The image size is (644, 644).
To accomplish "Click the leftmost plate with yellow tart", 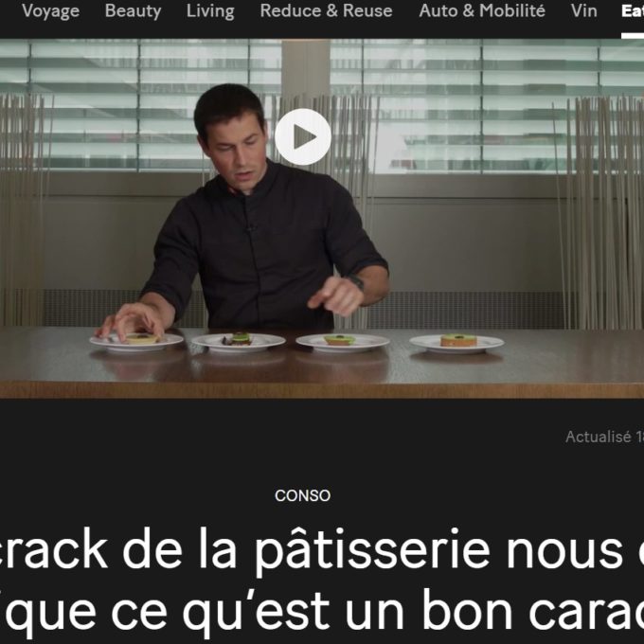I will pyautogui.click(x=136, y=342).
